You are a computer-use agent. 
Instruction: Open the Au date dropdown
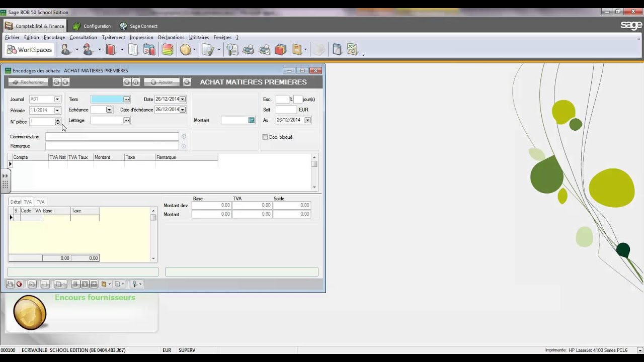point(307,120)
